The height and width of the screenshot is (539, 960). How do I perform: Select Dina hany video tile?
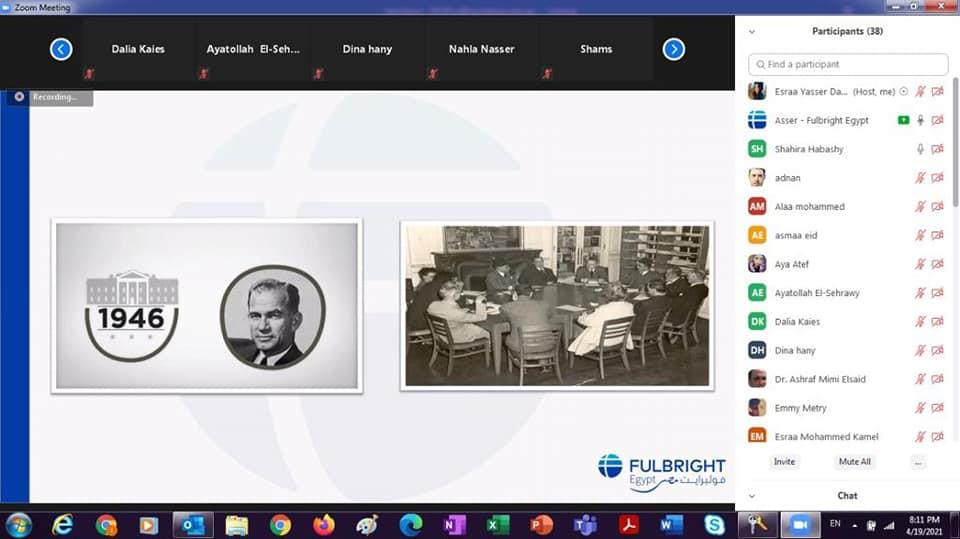(367, 49)
